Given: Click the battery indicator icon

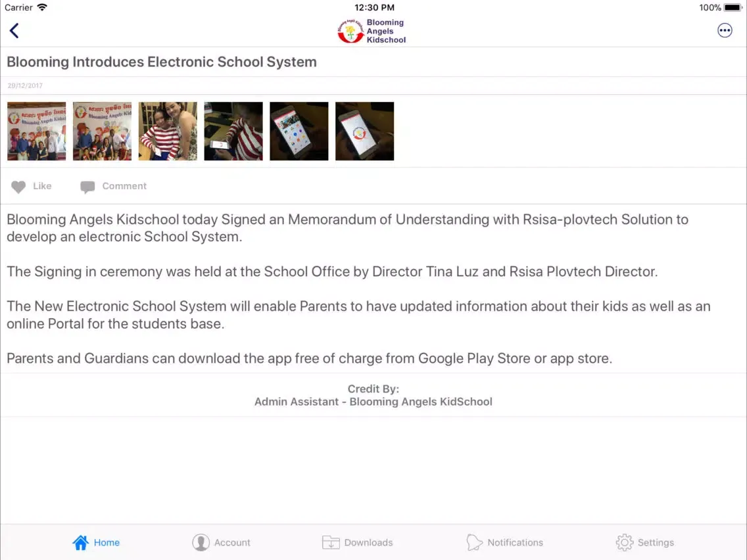Looking at the screenshot, I should click(733, 8).
